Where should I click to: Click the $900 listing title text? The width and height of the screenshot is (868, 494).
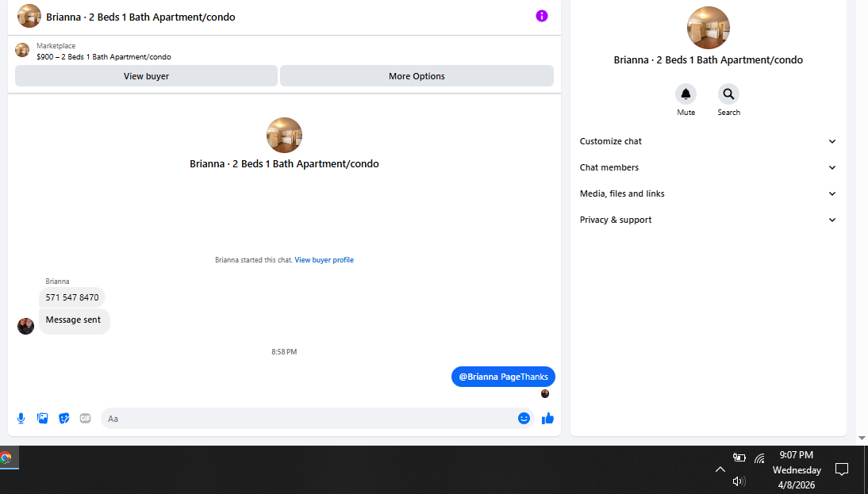click(103, 56)
